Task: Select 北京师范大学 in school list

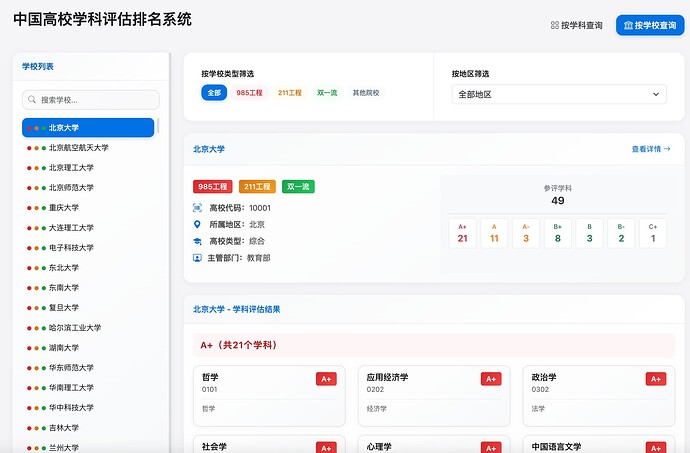Action: click(x=88, y=188)
